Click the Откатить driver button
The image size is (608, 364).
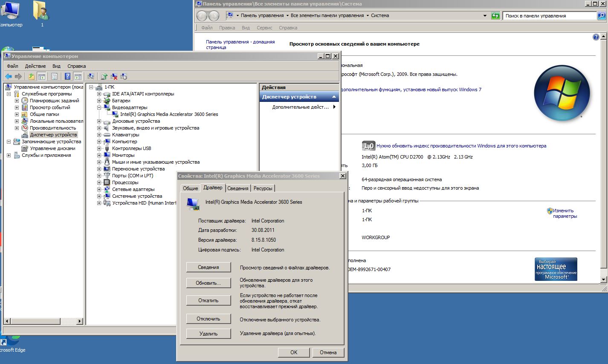208,300
